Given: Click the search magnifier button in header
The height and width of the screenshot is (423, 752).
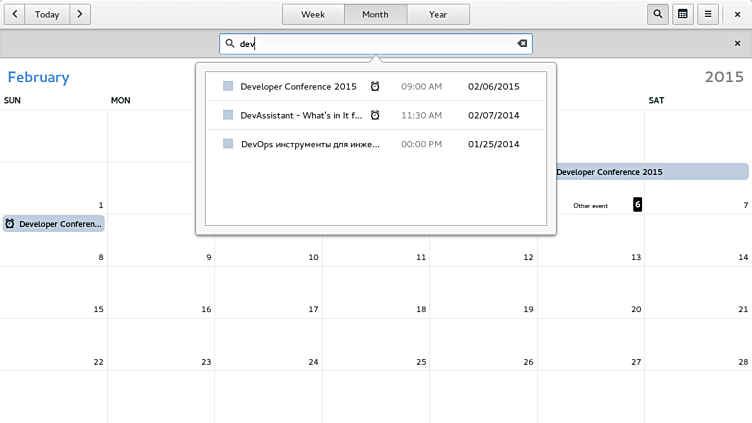Looking at the screenshot, I should pyautogui.click(x=658, y=14).
